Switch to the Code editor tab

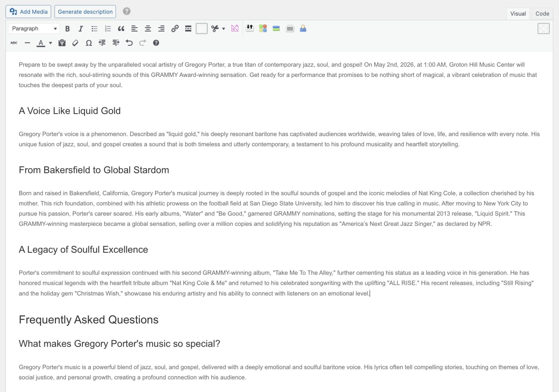[x=542, y=13]
